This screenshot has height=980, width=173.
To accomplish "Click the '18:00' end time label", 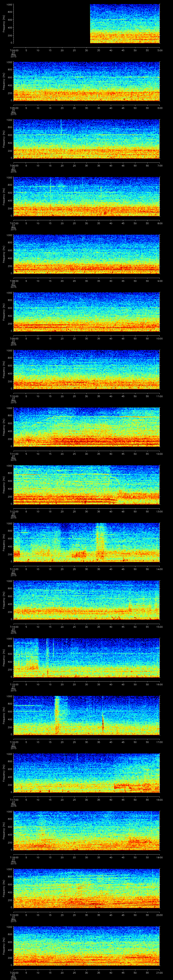I will click(159, 799).
